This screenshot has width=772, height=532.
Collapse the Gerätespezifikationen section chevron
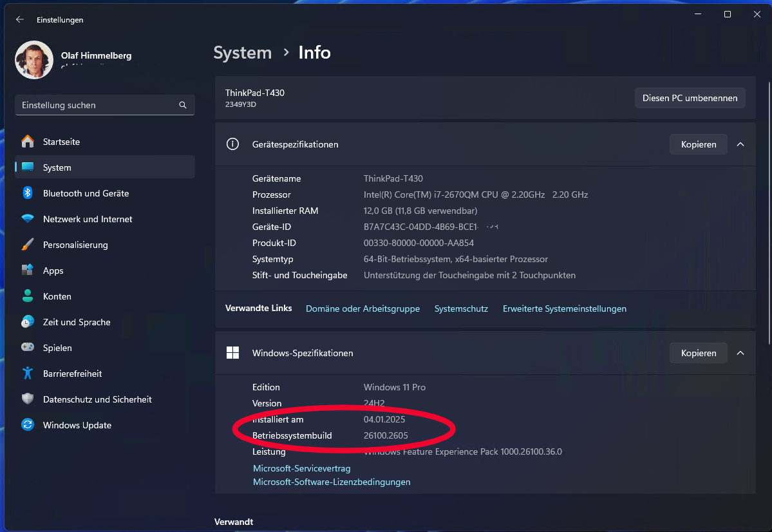[x=740, y=144]
